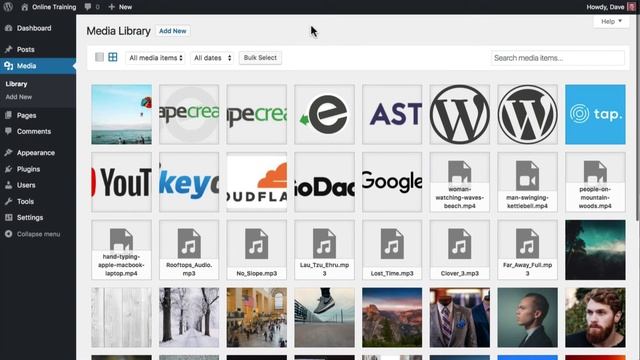Click Dave's avatar in the admin bar
This screenshot has height=360, width=640.
click(631, 7)
